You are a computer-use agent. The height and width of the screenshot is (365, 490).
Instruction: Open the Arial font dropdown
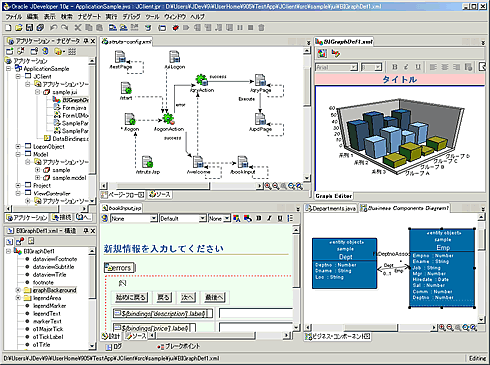tap(354, 67)
